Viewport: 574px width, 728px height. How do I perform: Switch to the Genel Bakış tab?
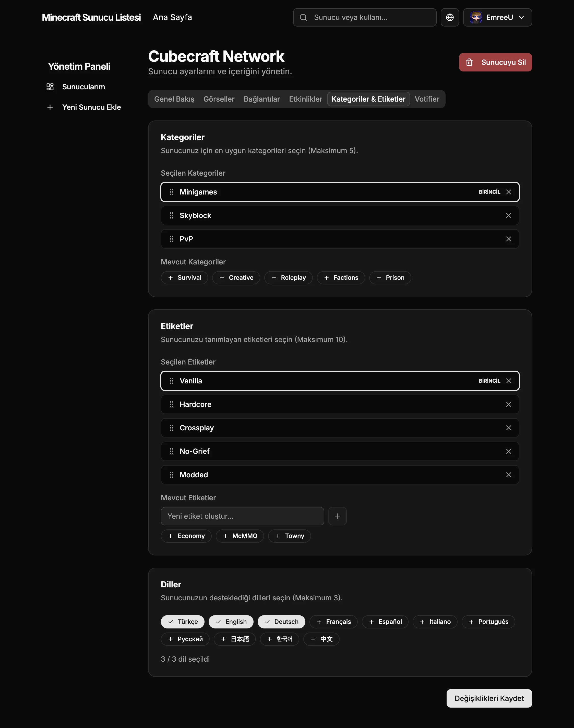coord(174,99)
